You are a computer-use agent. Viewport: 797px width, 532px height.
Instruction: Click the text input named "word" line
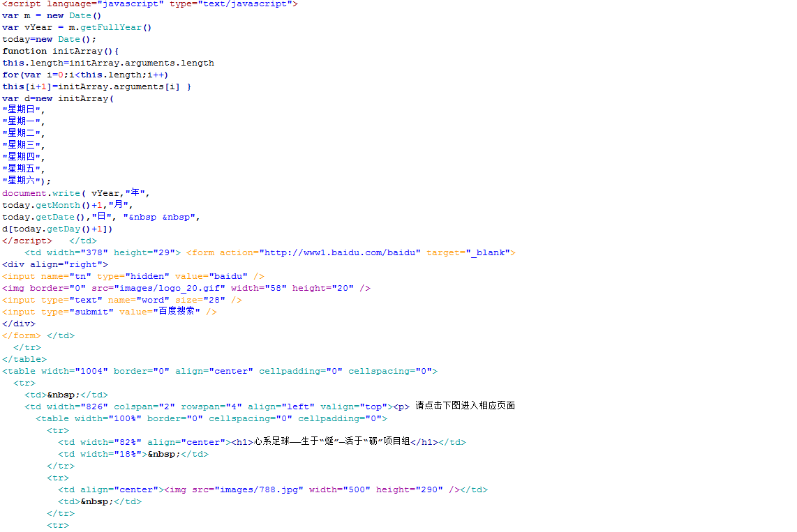122,300
